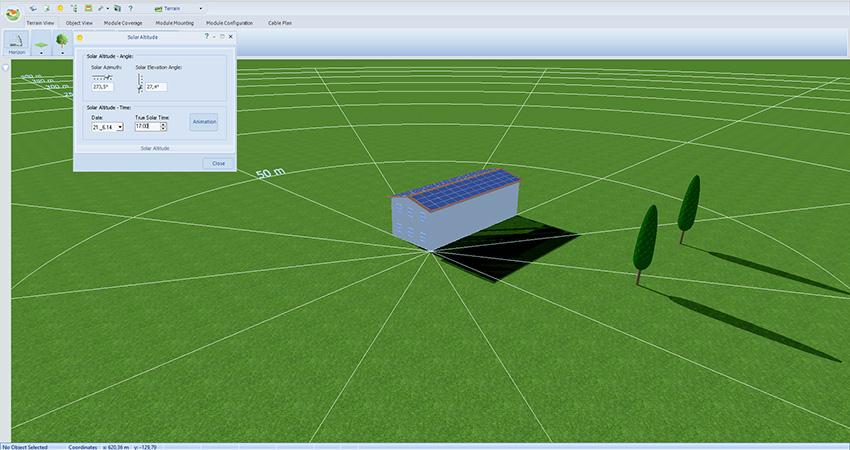The height and width of the screenshot is (450, 850).
Task: Click the Solar Elevation Angle field 27,4°
Action: click(156, 87)
